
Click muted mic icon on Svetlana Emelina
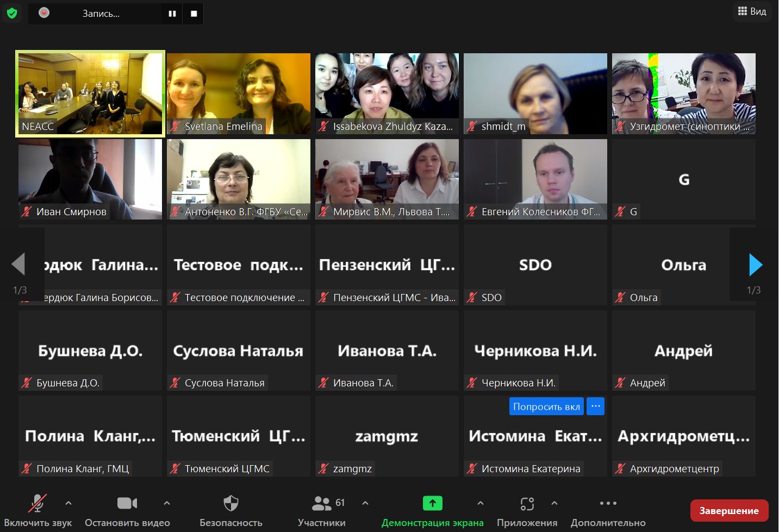pos(175,127)
